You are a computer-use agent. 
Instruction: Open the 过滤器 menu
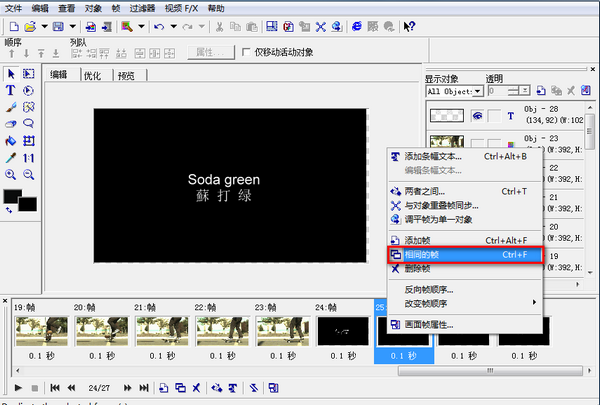coord(142,8)
